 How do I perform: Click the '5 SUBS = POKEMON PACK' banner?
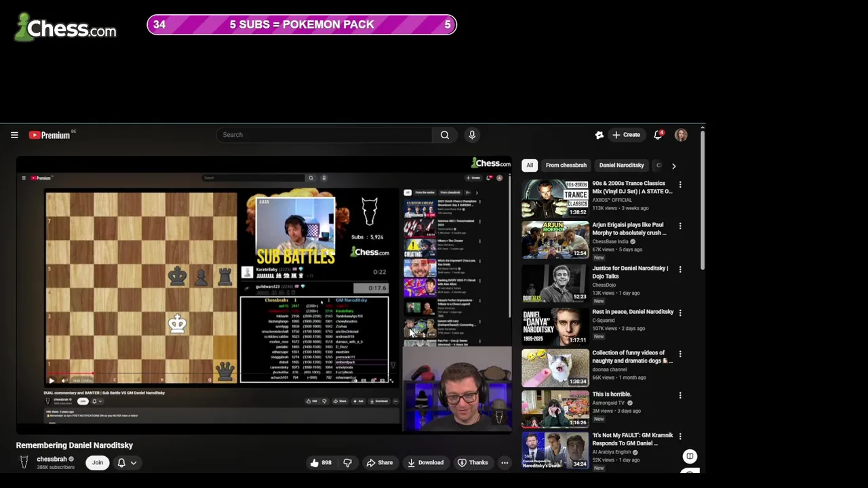pyautogui.click(x=302, y=24)
